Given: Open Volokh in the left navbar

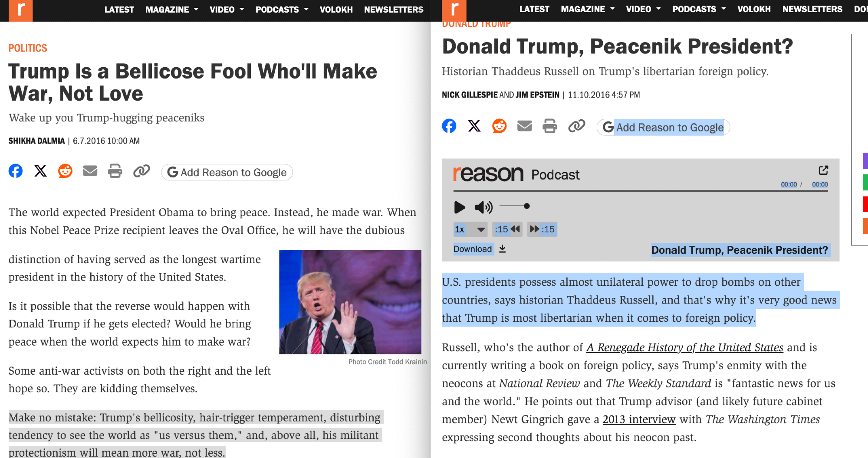Looking at the screenshot, I should [336, 10].
